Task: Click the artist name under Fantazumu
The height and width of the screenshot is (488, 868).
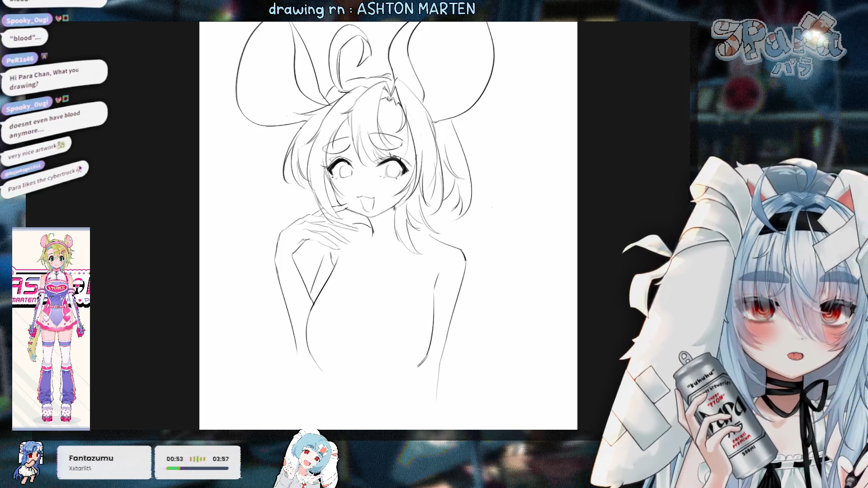Action: 80,469
